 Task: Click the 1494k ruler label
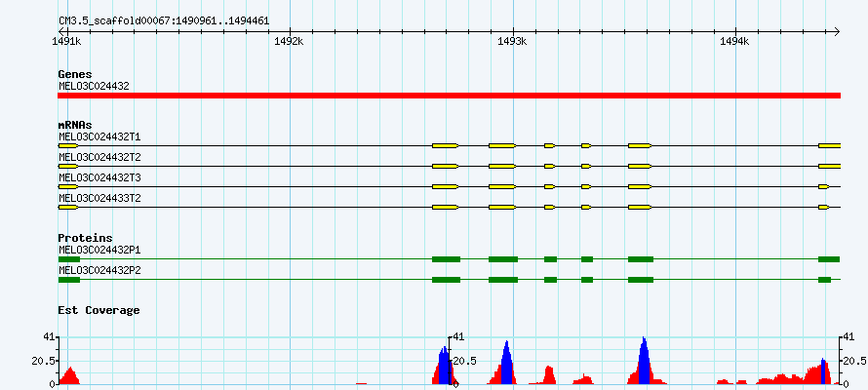tap(735, 41)
